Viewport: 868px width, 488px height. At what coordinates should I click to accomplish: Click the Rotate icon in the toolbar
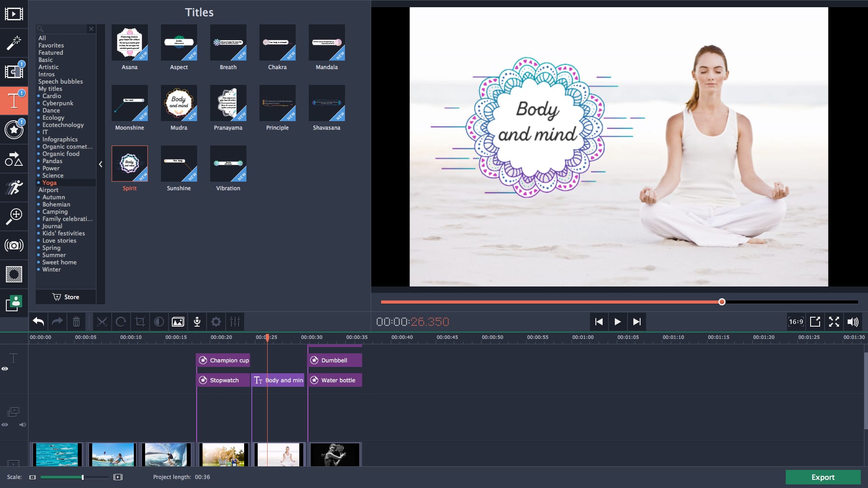tap(121, 322)
